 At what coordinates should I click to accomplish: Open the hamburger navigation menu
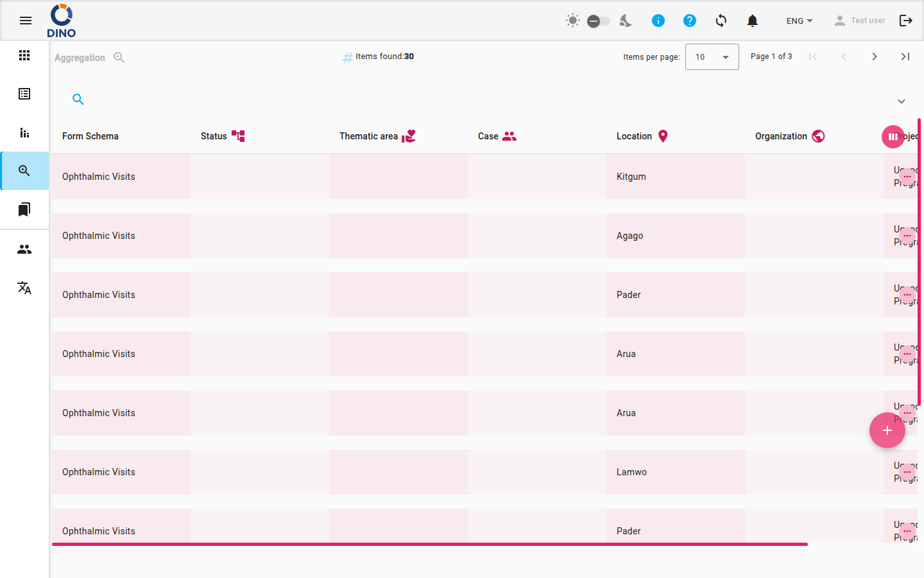26,21
